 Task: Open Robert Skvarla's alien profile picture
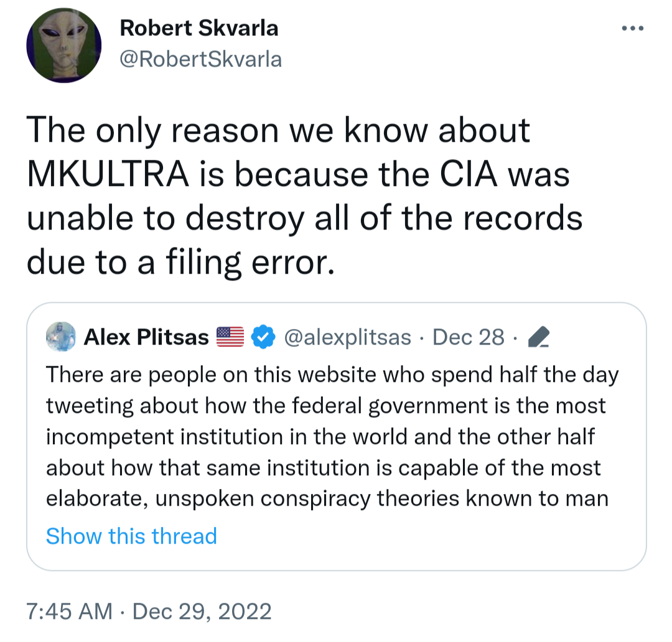[x=63, y=46]
